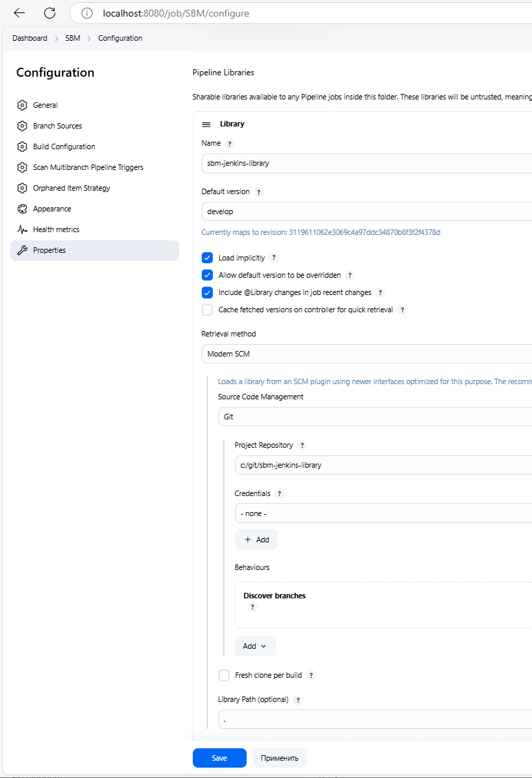532x778 pixels.
Task: Click help icon beside Library Path
Action: tap(298, 700)
